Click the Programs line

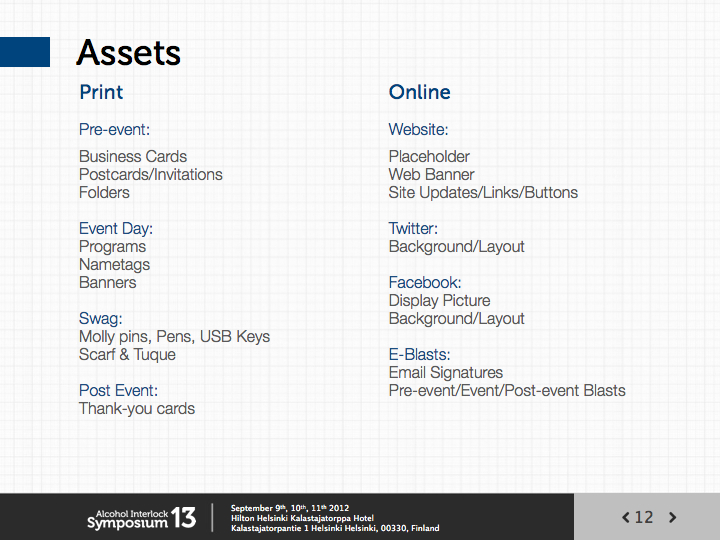tap(112, 247)
